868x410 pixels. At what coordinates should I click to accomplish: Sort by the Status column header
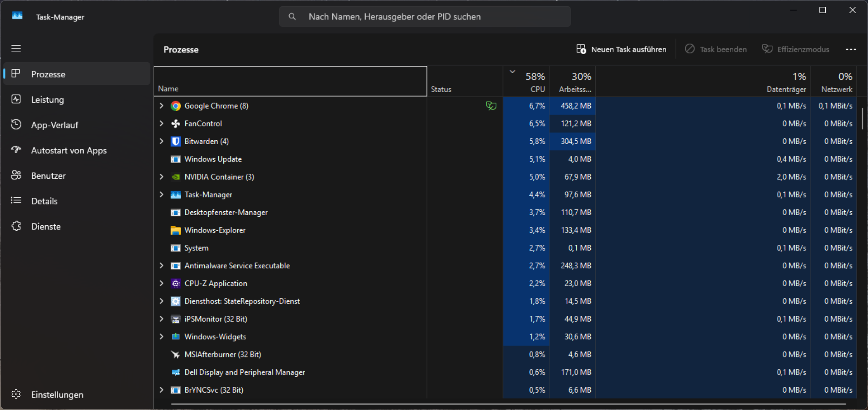[465, 81]
